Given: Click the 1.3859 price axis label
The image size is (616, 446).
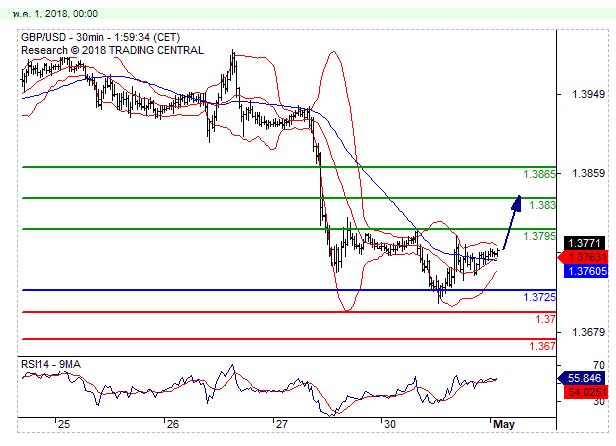Looking at the screenshot, I should pyautogui.click(x=588, y=173).
